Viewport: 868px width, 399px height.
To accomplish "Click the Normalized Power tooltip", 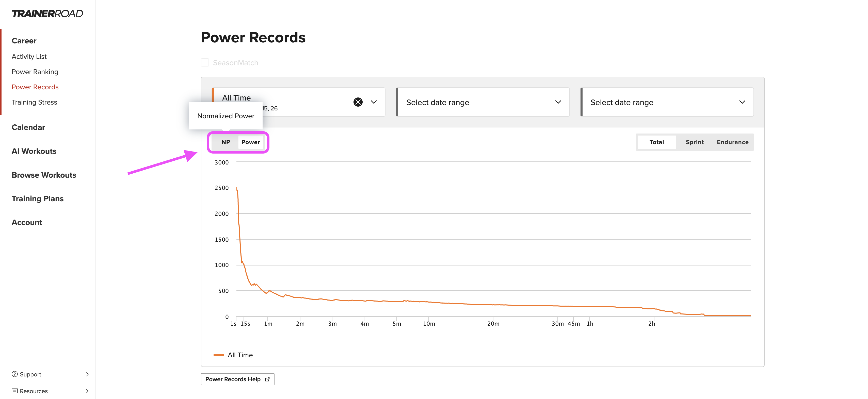I will [x=226, y=116].
